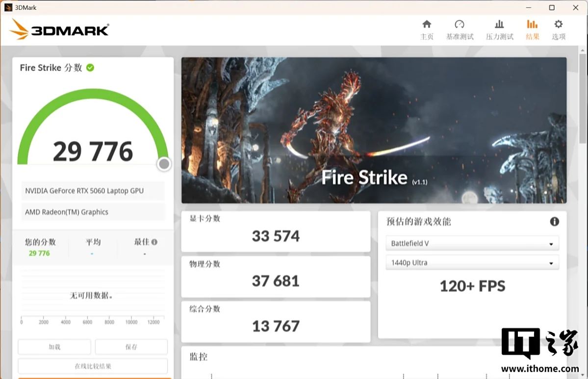The image size is (588, 379).
Task: Click the 3DMark logo in the header
Action: [59, 29]
